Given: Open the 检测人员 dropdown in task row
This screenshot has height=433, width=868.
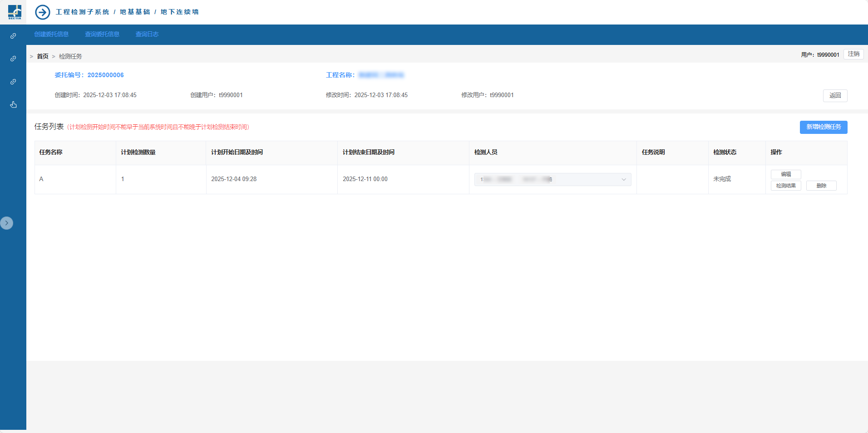Looking at the screenshot, I should click(x=552, y=179).
